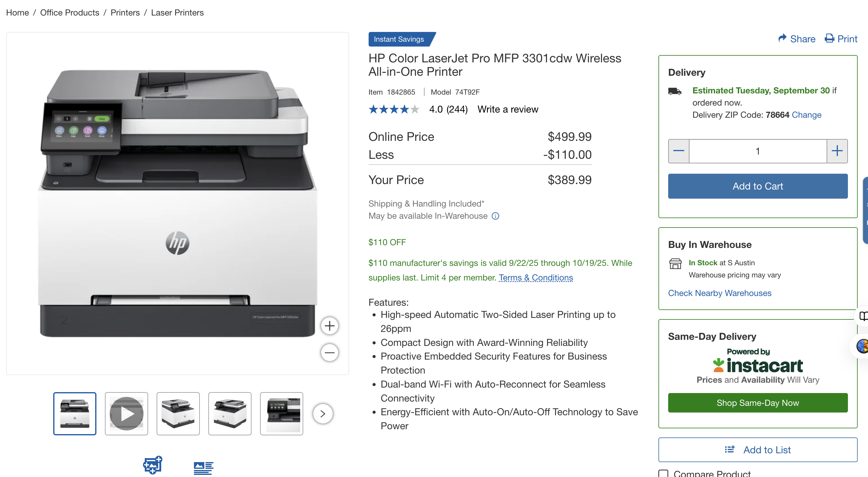868x477 pixels.
Task: Add the printer to cart
Action: tap(758, 186)
